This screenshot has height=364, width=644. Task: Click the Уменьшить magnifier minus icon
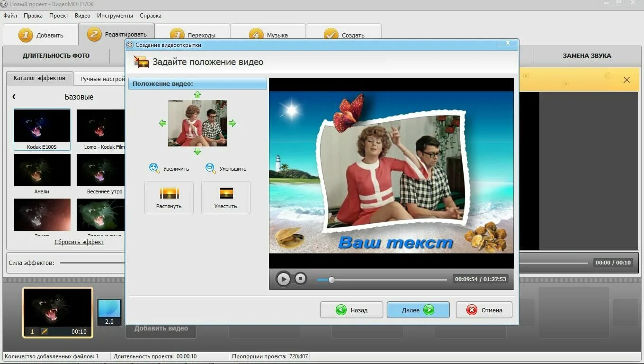pos(211,167)
